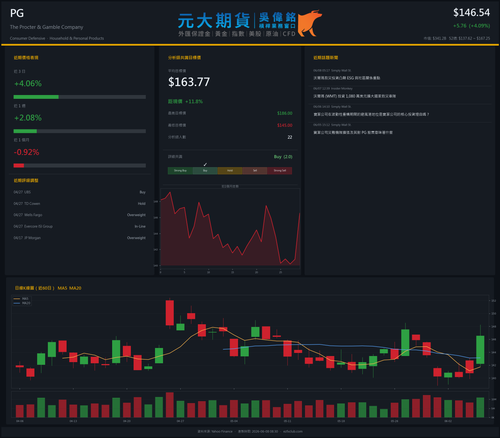This screenshot has height=438, width=500.
Task: Click the checkmark above the Buy rating segment
Action: 205,164
